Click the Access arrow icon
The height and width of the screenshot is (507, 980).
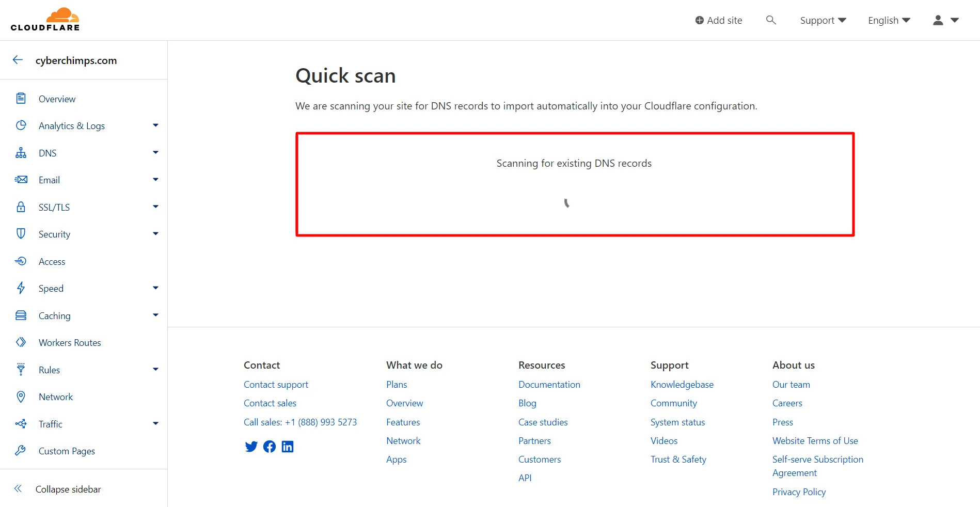(x=21, y=261)
